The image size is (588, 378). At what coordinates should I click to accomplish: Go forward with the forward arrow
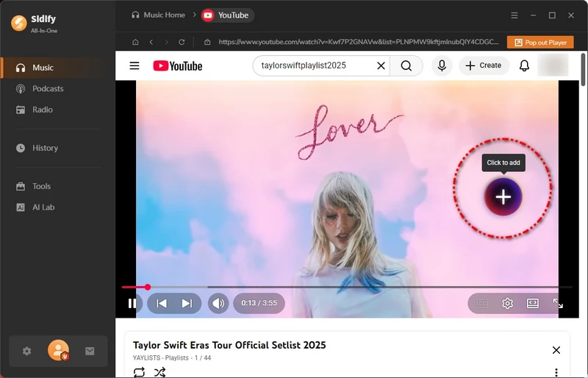pyautogui.click(x=167, y=42)
